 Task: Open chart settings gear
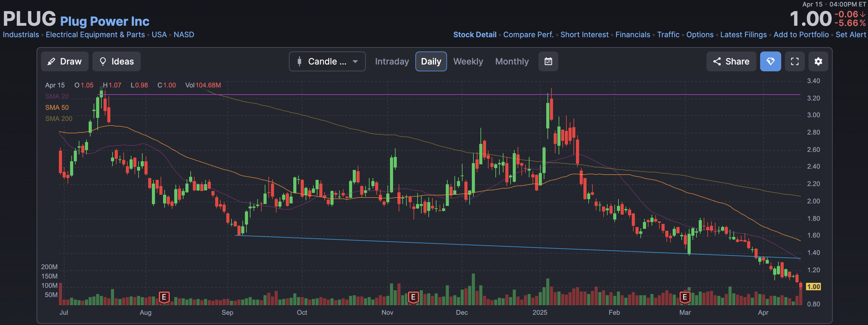818,61
